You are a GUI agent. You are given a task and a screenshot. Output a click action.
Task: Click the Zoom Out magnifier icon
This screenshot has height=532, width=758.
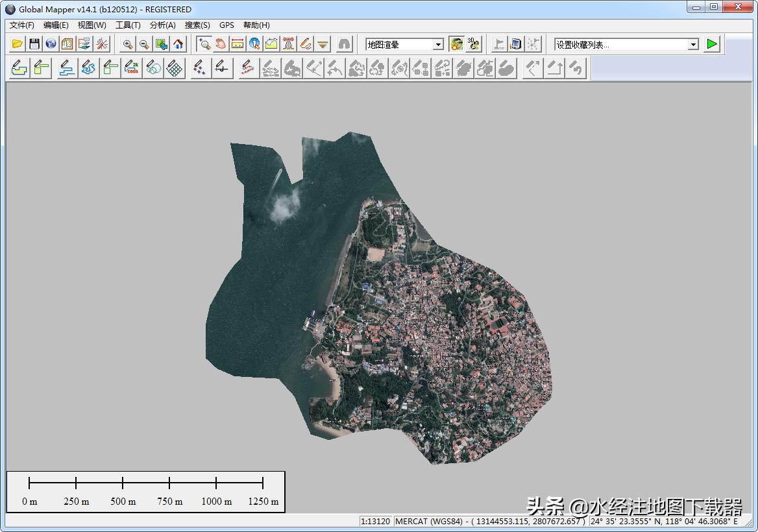point(144,44)
